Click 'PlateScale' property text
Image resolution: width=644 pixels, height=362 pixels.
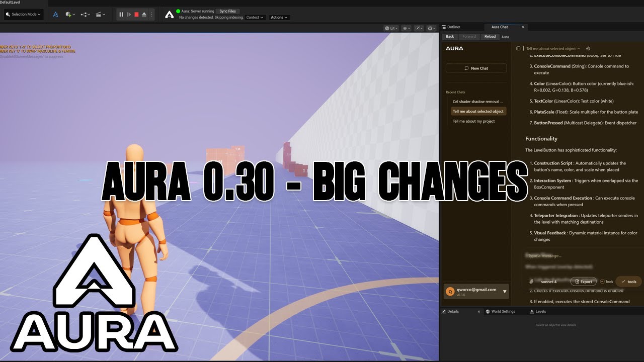click(544, 112)
